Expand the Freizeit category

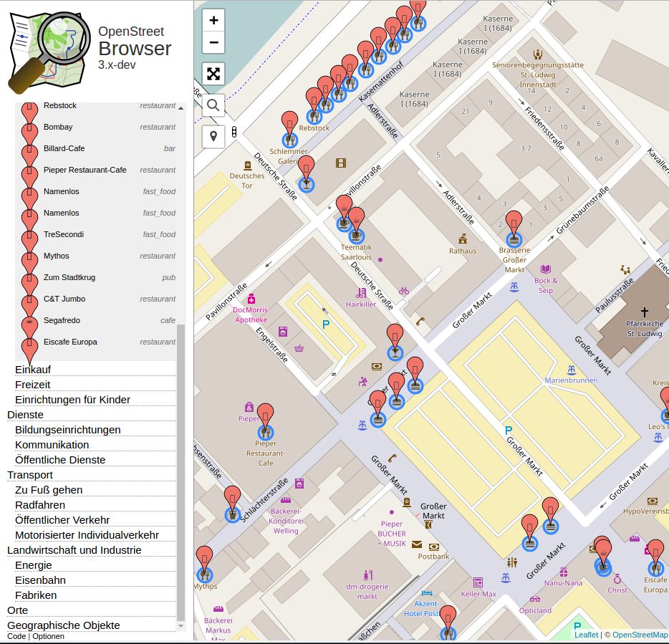(33, 385)
